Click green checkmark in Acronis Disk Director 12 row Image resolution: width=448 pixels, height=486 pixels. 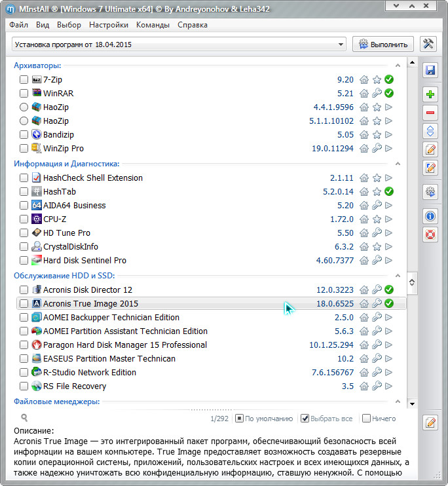(x=389, y=290)
